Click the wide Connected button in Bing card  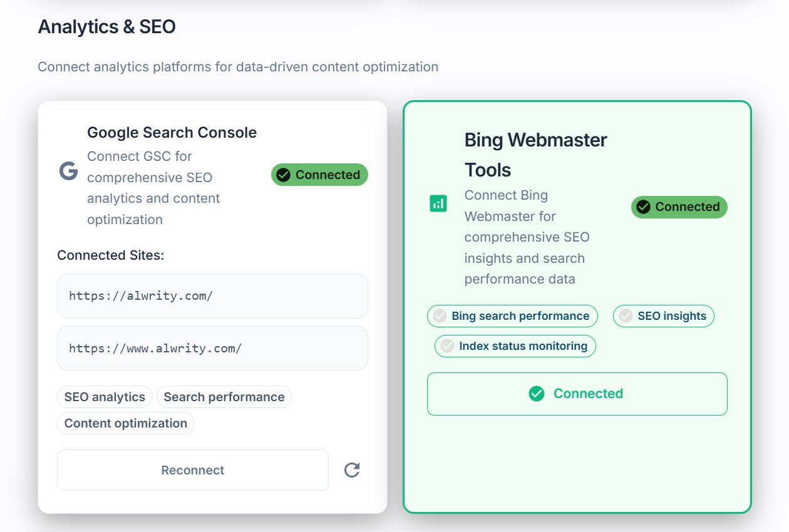(577, 394)
